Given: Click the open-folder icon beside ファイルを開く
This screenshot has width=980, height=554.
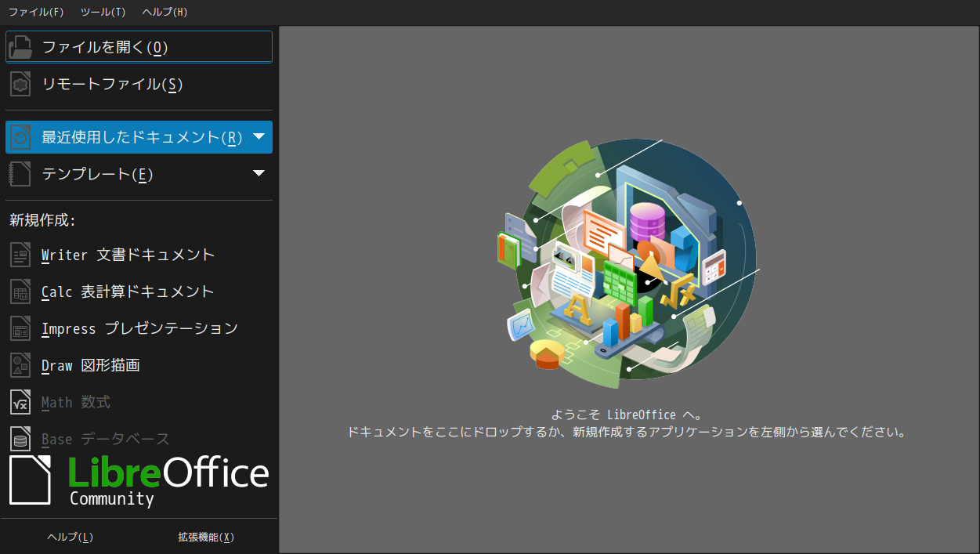Looking at the screenshot, I should tap(20, 47).
